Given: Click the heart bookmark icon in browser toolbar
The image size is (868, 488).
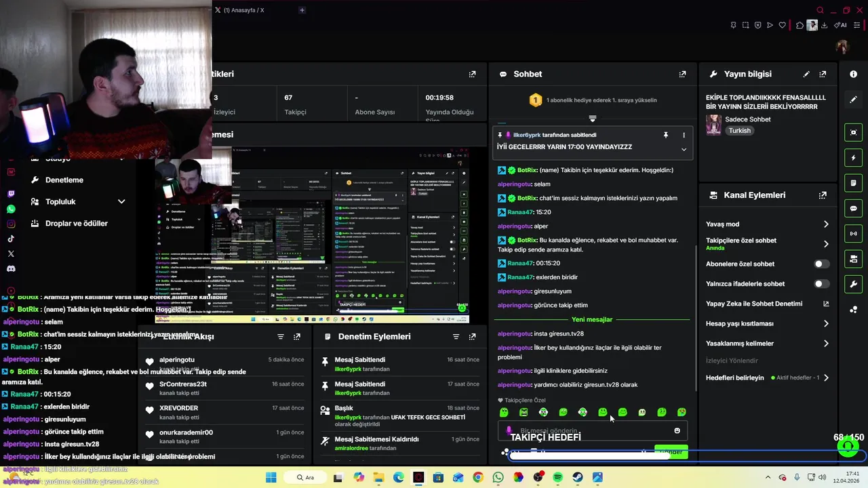Looking at the screenshot, I should pos(782,25).
